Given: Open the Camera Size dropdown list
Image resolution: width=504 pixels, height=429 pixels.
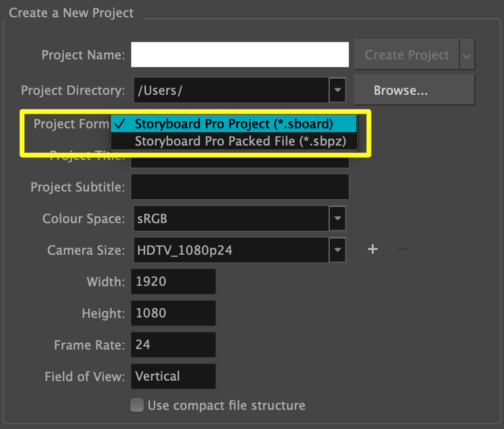Looking at the screenshot, I should coord(338,250).
